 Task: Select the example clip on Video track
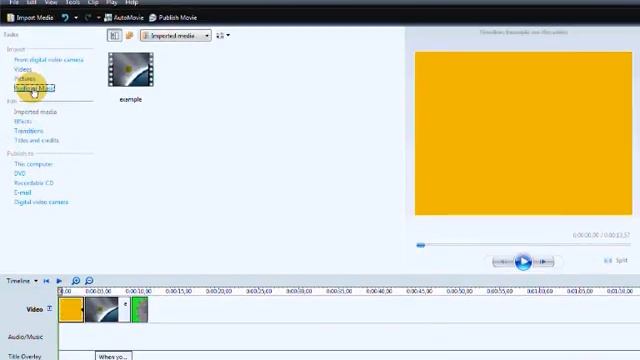coord(102,310)
